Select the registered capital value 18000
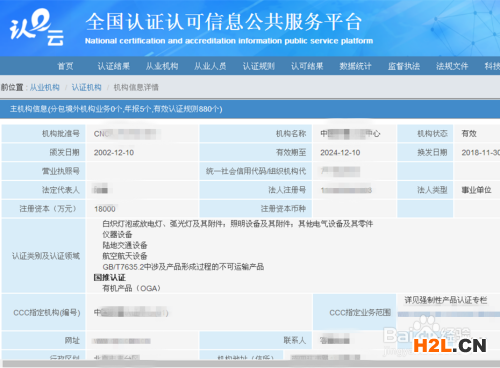Image resolution: width=500 pixels, height=368 pixels. pos(105,209)
